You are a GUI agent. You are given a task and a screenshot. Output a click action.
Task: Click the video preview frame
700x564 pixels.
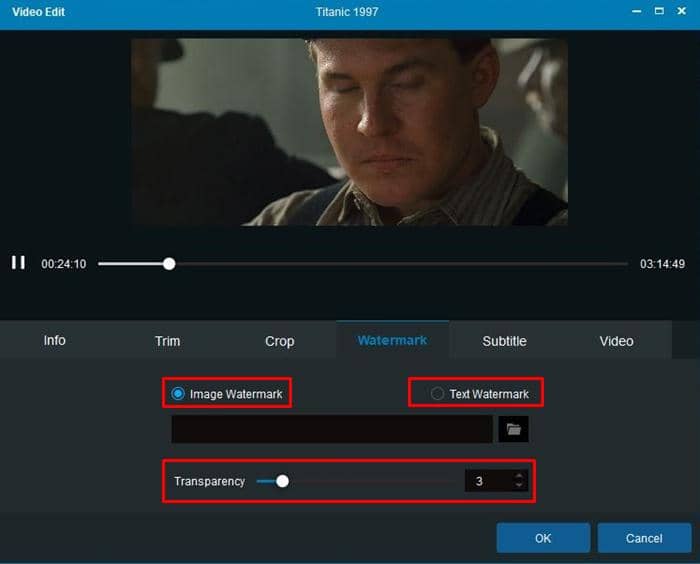coord(350,132)
